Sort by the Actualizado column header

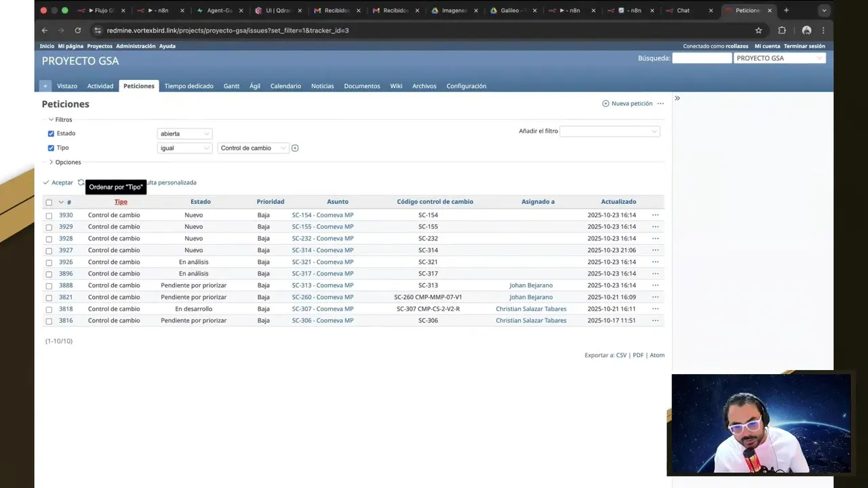click(618, 202)
